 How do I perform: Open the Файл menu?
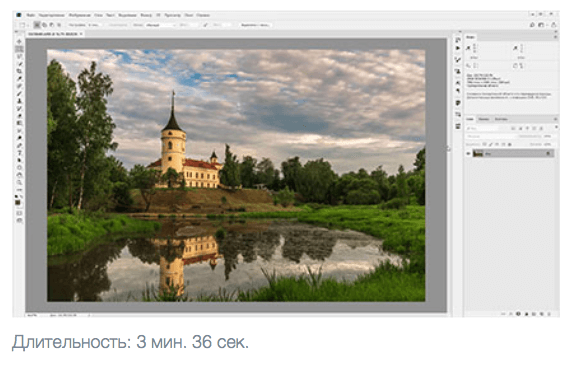[30, 15]
